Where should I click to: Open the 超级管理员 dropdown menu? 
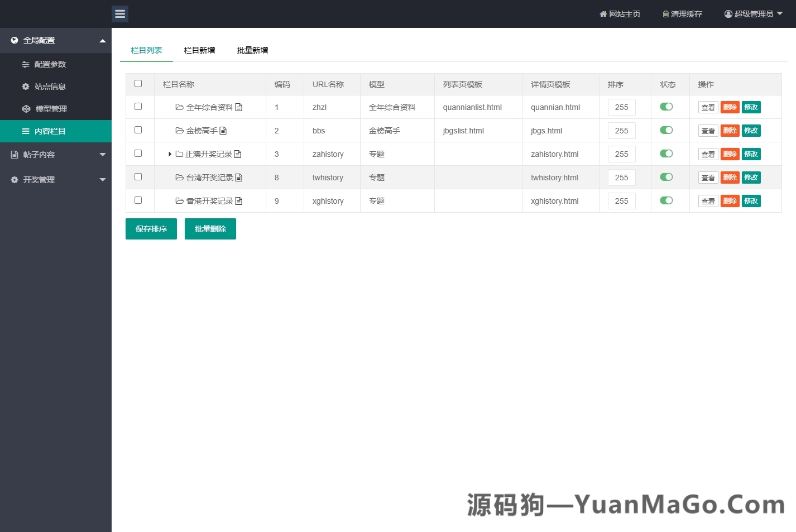point(753,14)
